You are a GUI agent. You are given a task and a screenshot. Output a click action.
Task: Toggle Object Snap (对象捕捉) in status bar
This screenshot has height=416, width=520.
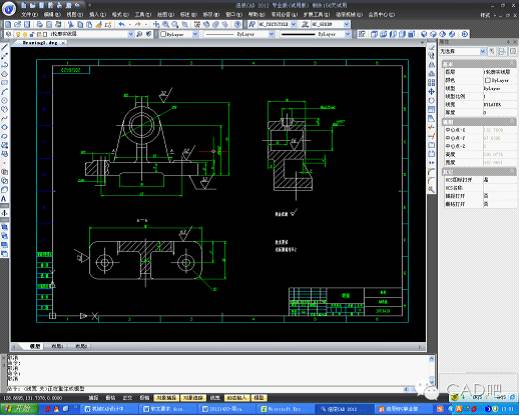point(166,398)
